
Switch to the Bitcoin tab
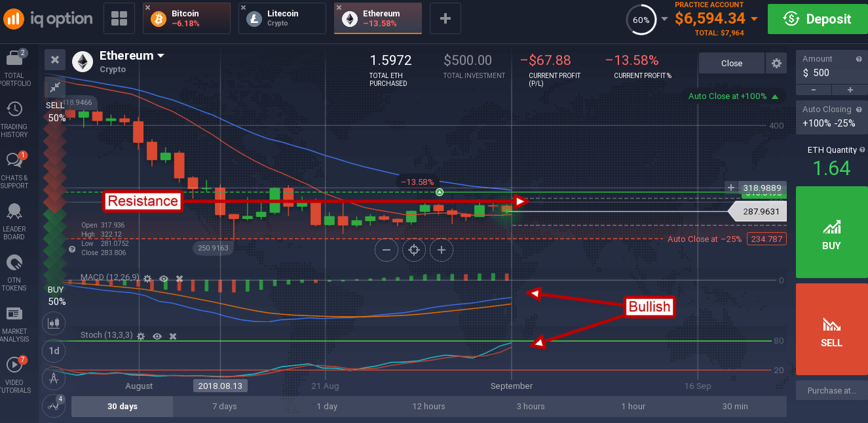187,18
